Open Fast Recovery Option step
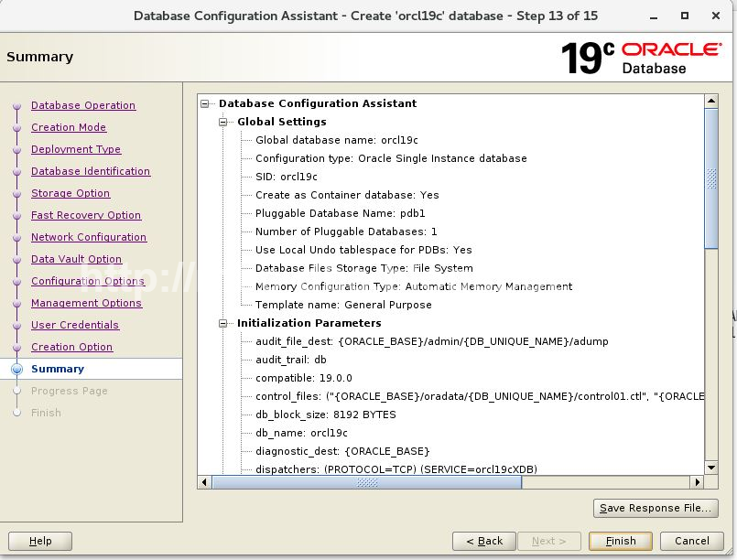The image size is (737, 560). tap(86, 215)
